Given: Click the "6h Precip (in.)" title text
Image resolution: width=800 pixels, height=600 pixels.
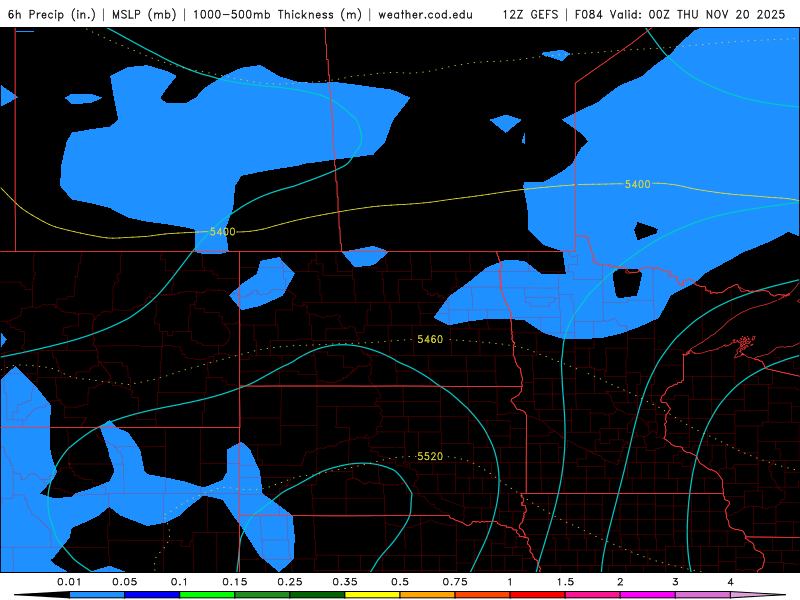Looking at the screenshot, I should tap(52, 14).
